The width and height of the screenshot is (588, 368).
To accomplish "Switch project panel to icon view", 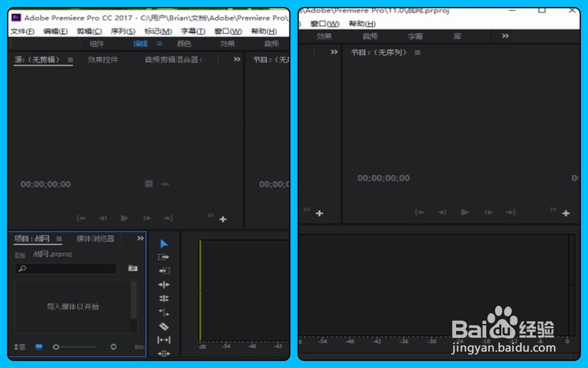I will click(39, 347).
